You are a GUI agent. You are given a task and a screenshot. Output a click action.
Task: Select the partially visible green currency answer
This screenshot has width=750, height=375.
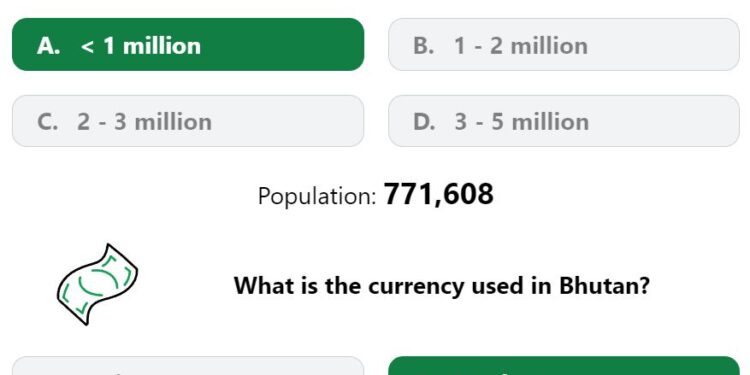564,366
